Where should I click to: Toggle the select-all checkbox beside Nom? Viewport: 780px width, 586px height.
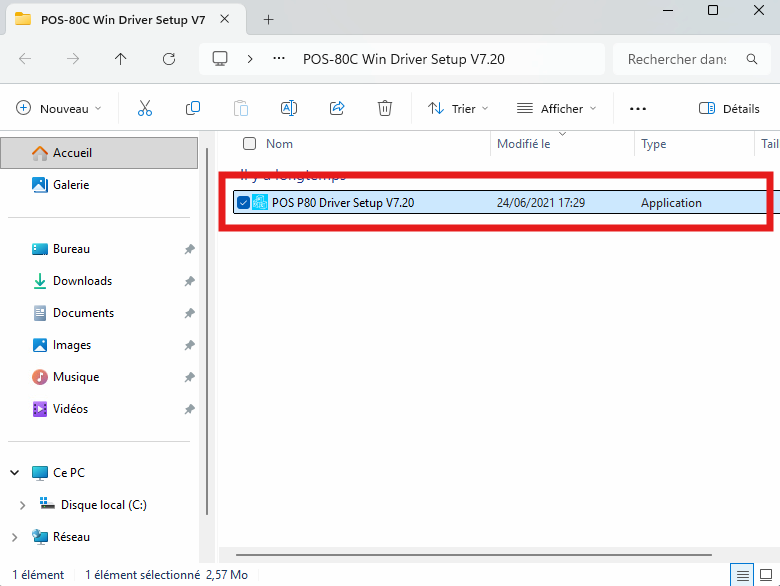(x=250, y=144)
